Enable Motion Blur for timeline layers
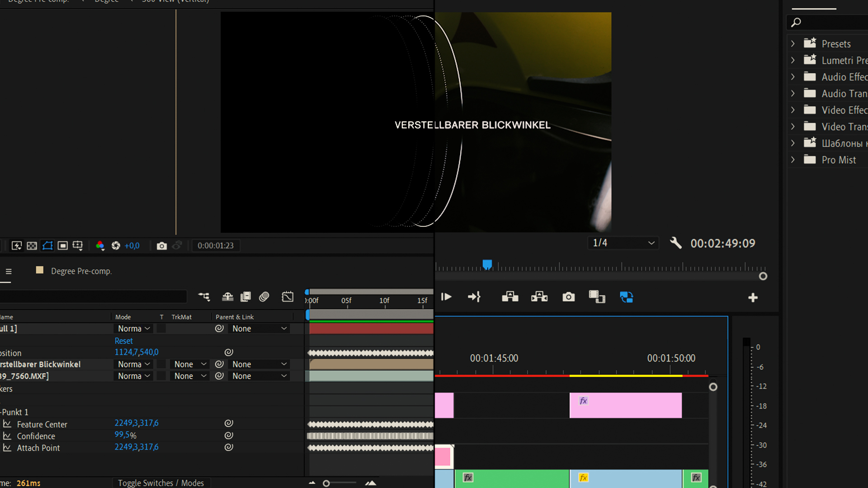 coord(264,297)
